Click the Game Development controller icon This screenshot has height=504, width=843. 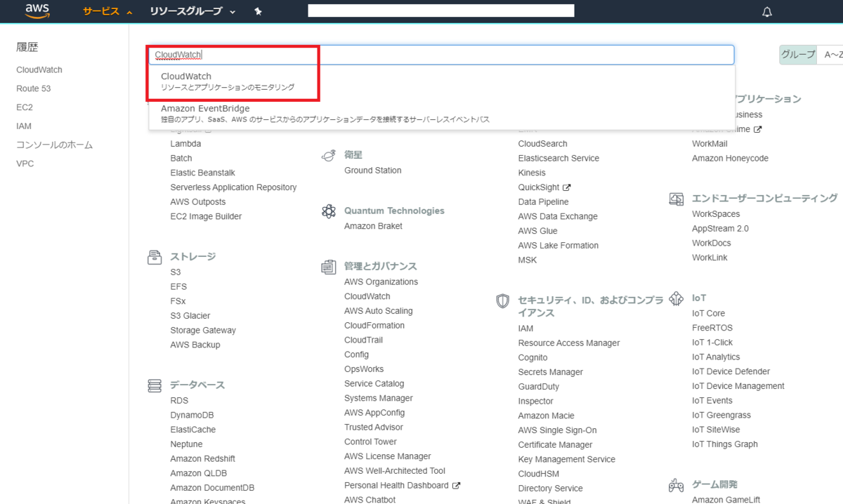[x=676, y=485]
